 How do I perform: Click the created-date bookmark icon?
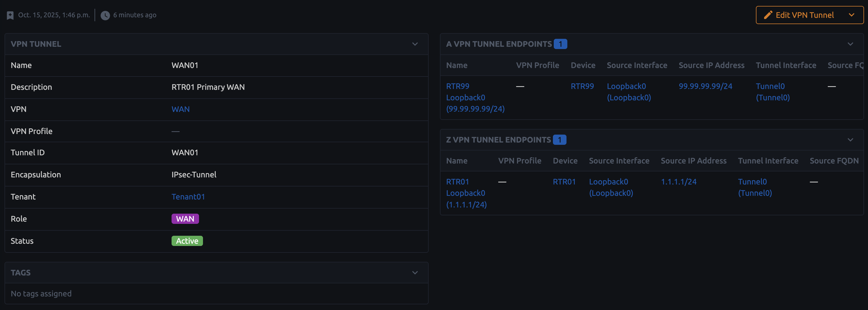pyautogui.click(x=10, y=15)
